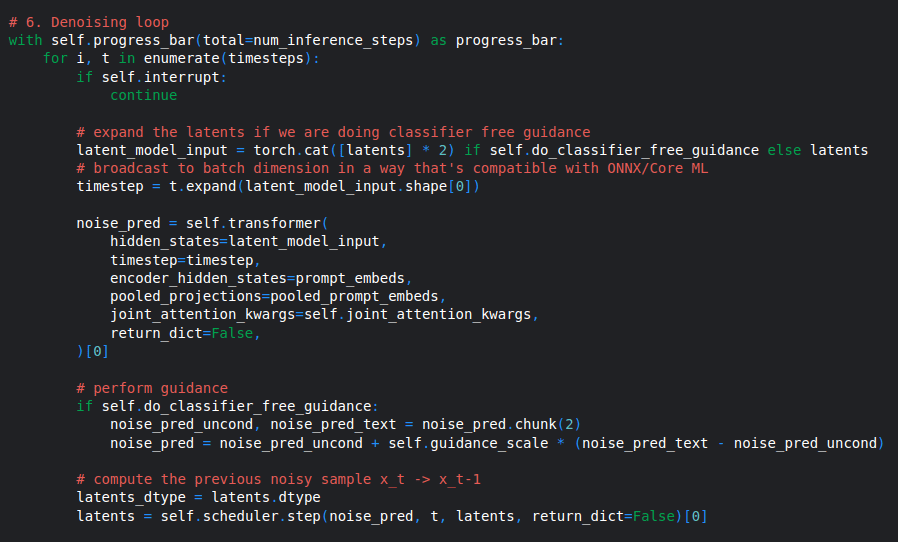Viewport: 898px width, 542px height.
Task: Click comment about expanding the latents
Action: [333, 132]
